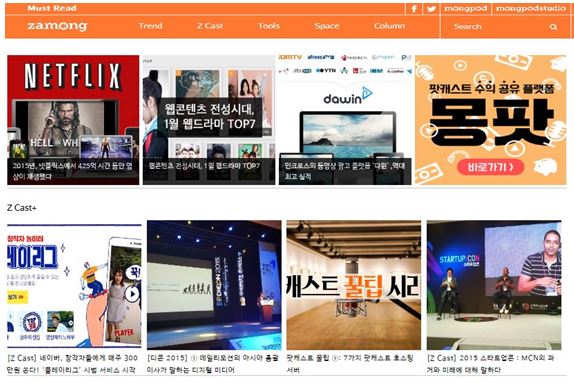
Task: Open the mongpod link
Action: [466, 8]
